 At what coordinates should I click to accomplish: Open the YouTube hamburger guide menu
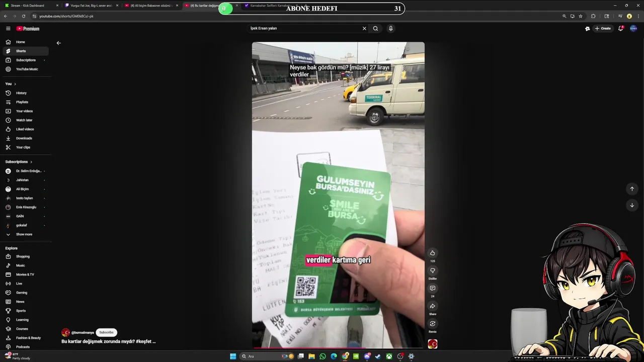(x=8, y=29)
